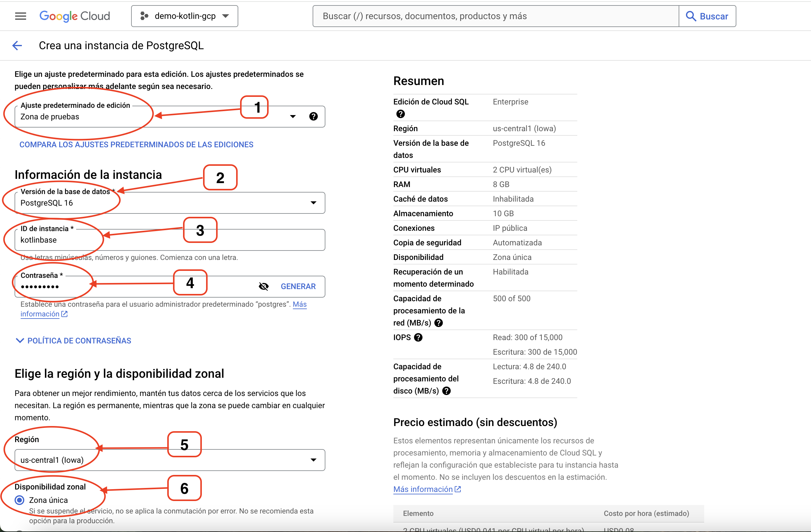This screenshot has width=811, height=532.
Task: Select the Zona única radio button
Action: [19, 500]
